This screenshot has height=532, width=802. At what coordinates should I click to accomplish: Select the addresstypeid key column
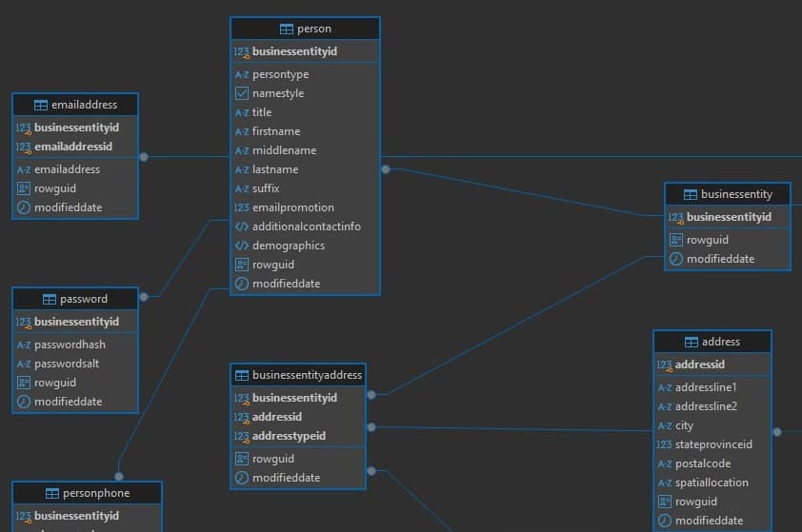point(289,436)
